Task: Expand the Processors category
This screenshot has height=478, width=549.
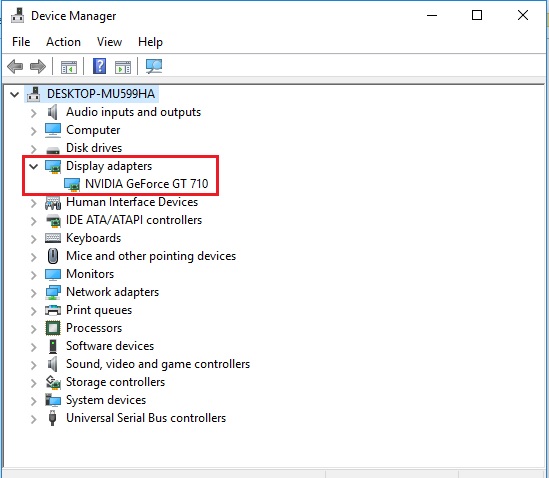Action: pos(34,329)
